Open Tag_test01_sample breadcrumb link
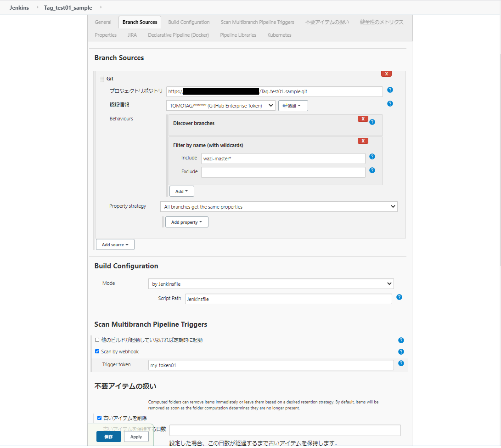The height and width of the screenshot is (448, 501). tap(68, 7)
